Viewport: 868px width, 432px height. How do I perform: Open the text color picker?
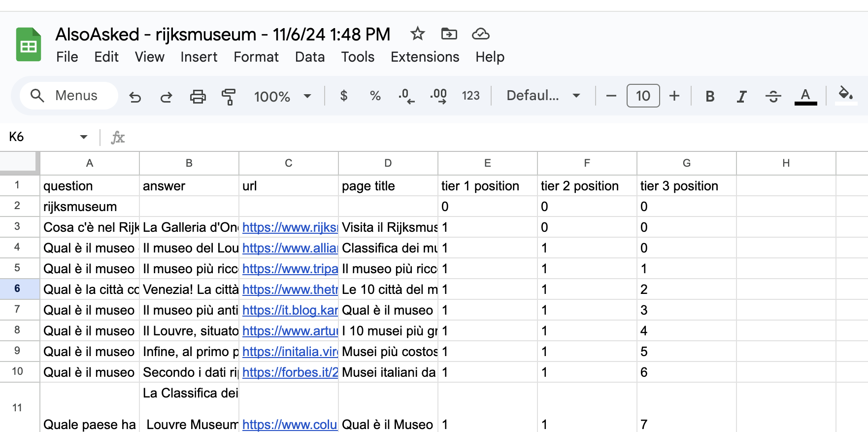(x=805, y=96)
